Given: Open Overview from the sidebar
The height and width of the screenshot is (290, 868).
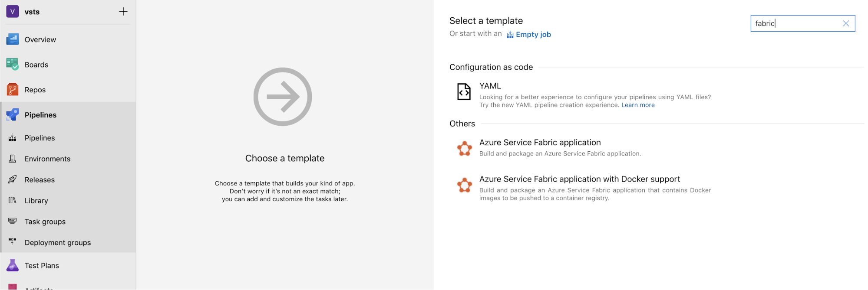Looking at the screenshot, I should tap(40, 39).
